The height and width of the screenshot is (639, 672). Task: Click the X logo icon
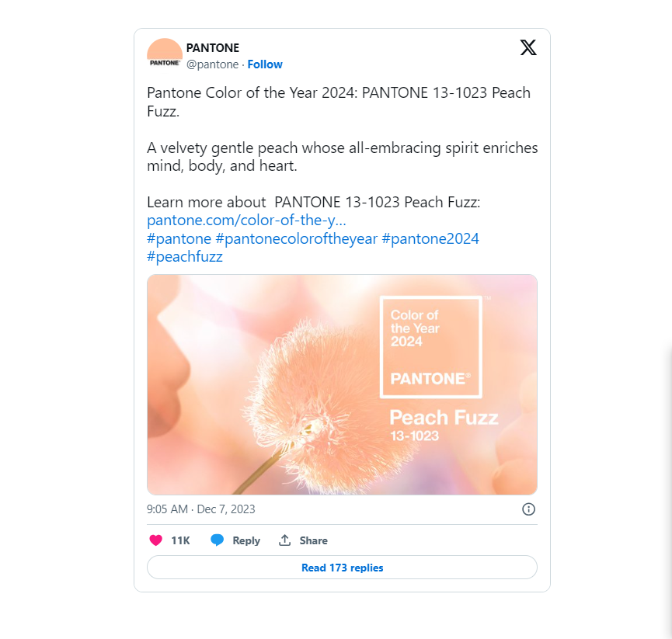tap(528, 47)
